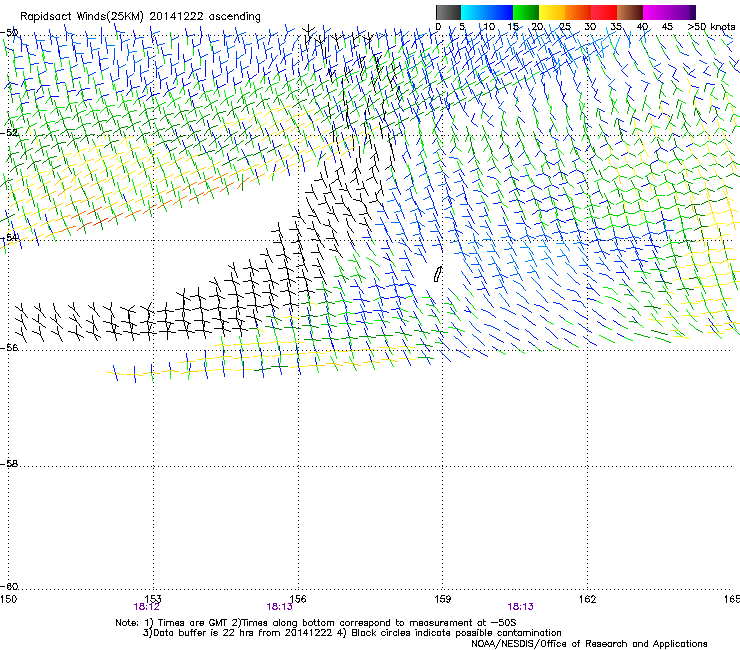Click the 18:13 time label below 156

(x=279, y=607)
